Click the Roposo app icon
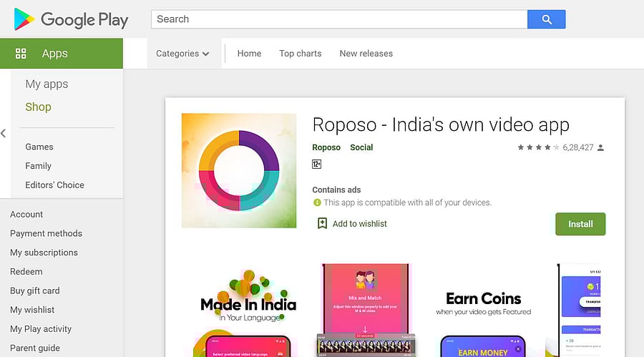The image size is (644, 357). tap(239, 170)
